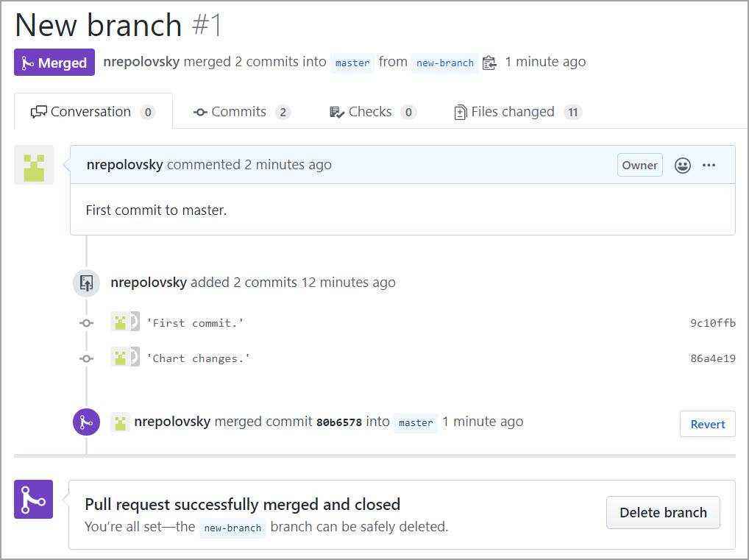Image resolution: width=749 pixels, height=560 pixels.
Task: Click avatar next to 'First commit.'
Action: [120, 322]
